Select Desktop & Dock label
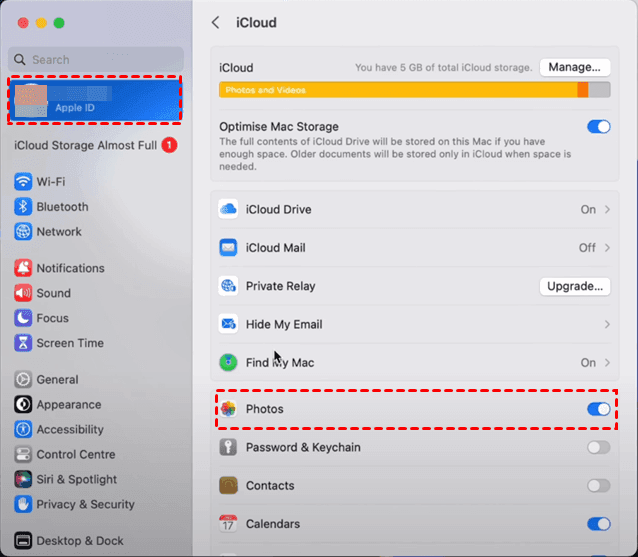Viewport: 638px width, 557px height. tap(80, 541)
